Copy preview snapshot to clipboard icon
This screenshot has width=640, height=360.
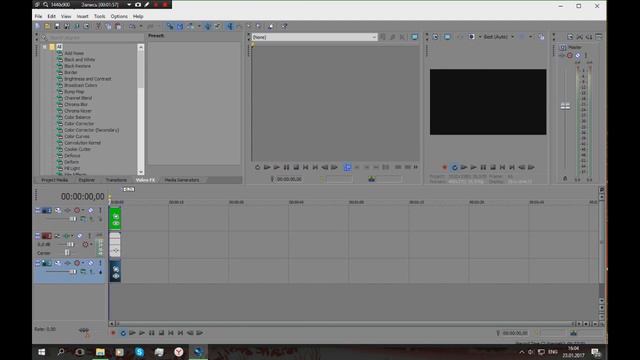(541, 37)
